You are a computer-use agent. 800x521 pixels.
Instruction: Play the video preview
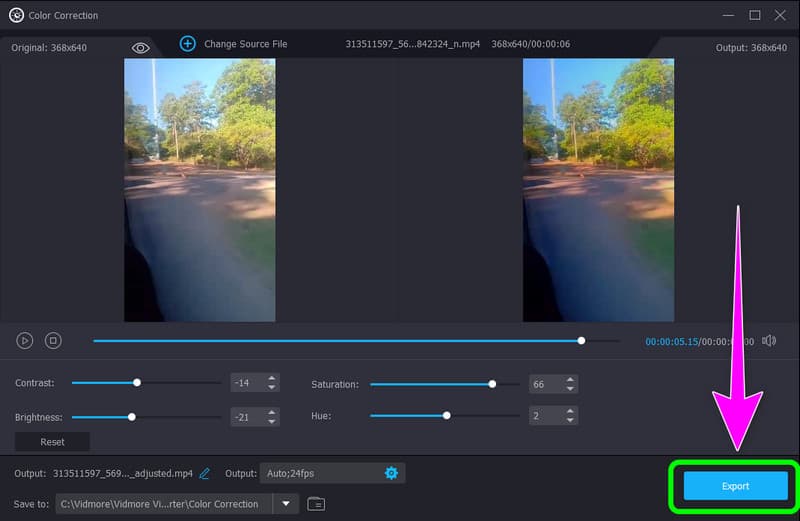pyautogui.click(x=25, y=341)
